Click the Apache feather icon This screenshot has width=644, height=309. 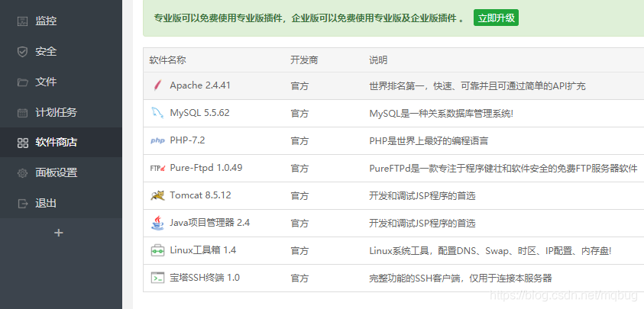157,85
